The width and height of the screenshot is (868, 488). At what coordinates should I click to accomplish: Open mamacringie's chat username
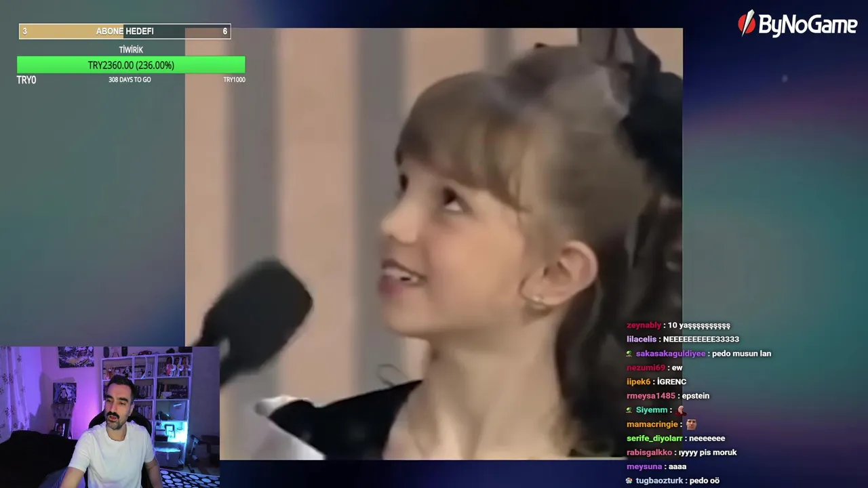coord(652,424)
